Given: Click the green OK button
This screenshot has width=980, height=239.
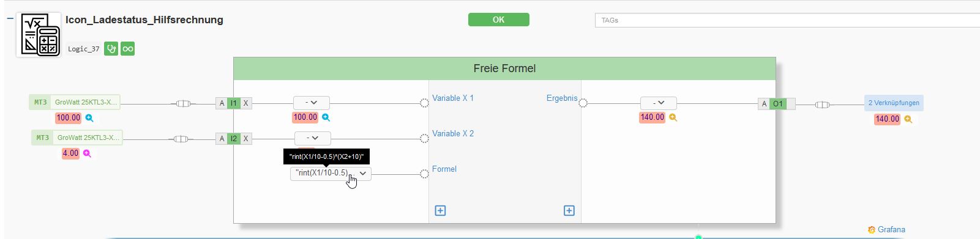Looking at the screenshot, I should pyautogui.click(x=498, y=20).
